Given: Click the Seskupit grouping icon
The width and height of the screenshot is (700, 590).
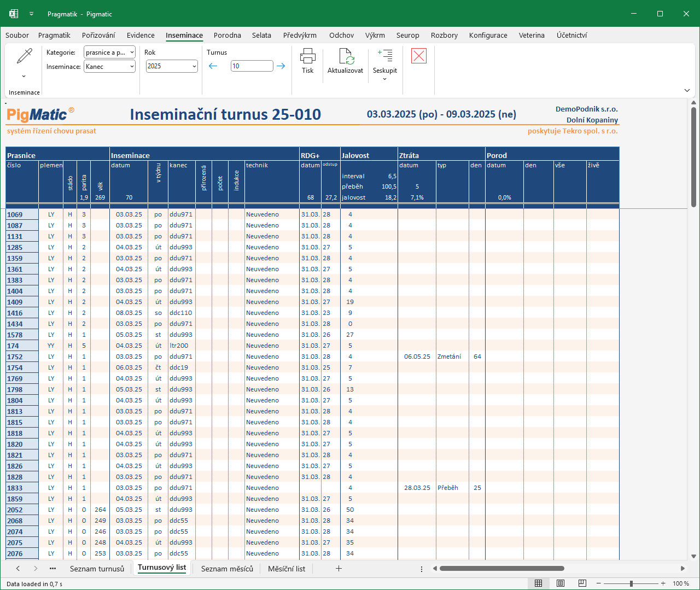Looking at the screenshot, I should 385,55.
